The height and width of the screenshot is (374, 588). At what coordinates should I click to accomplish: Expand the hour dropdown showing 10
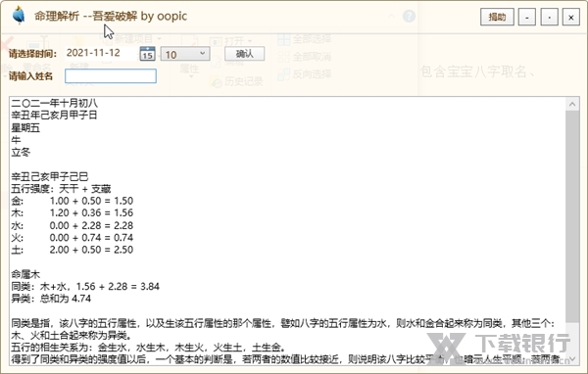(x=185, y=54)
